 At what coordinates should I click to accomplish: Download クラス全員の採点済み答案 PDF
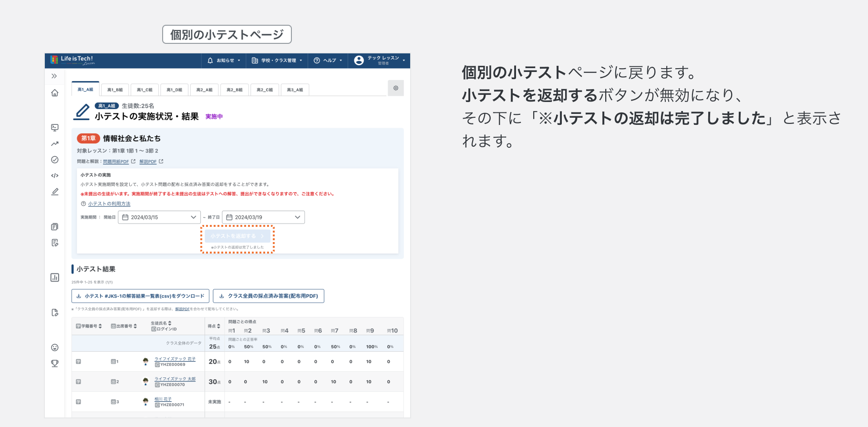point(269,296)
